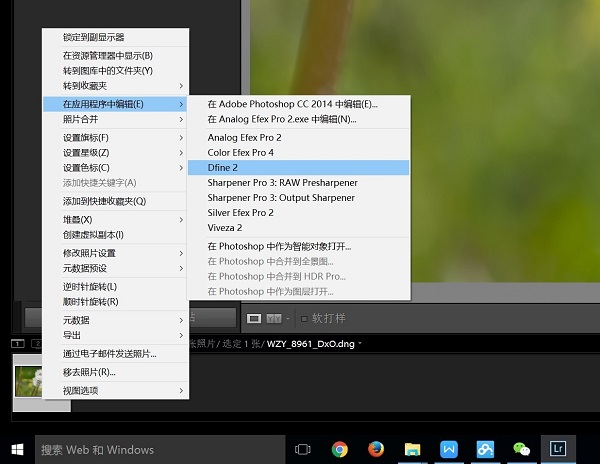Viewport: 600px width, 464px height.
Task: Expand the 堆叠(X) submenu
Action: (115, 220)
